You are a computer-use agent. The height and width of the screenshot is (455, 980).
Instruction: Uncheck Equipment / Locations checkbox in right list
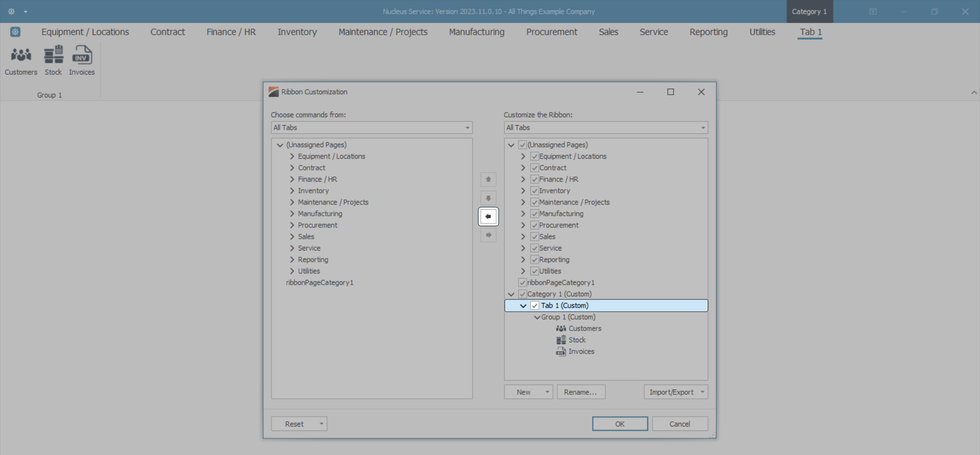point(534,157)
